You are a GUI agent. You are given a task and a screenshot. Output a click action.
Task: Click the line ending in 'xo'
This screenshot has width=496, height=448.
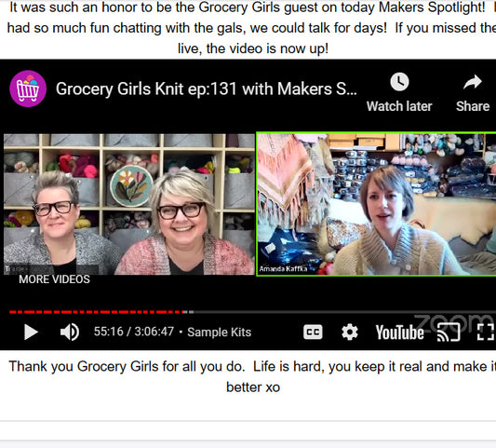[x=253, y=387]
